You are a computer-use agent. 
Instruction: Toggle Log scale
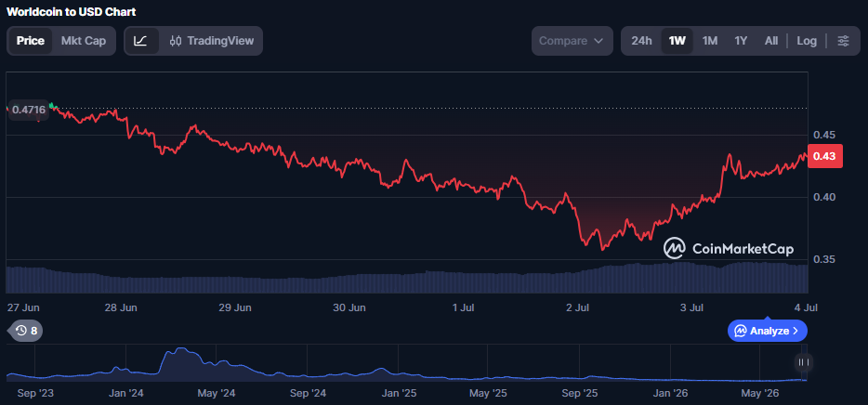point(807,41)
